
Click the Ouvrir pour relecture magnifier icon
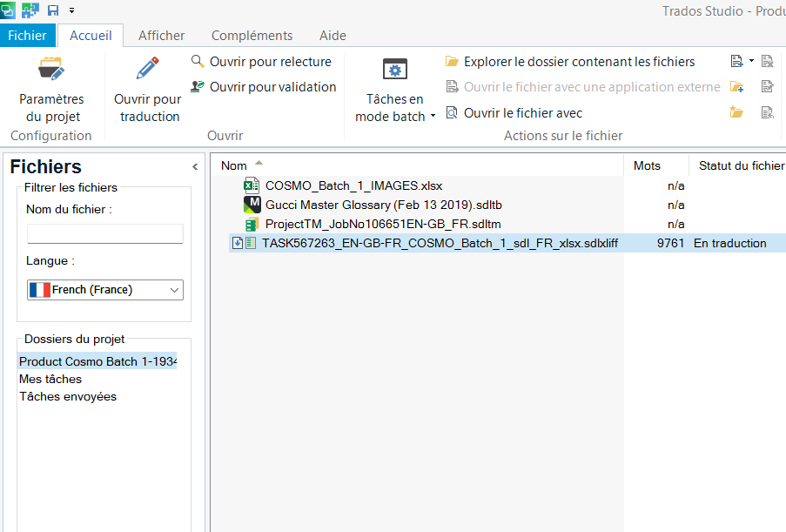pos(198,61)
